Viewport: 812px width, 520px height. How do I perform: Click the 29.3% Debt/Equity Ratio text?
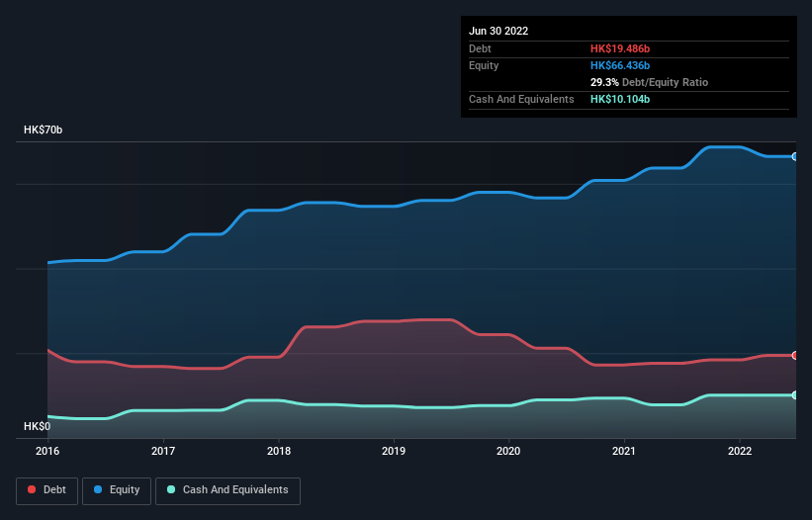pos(649,82)
